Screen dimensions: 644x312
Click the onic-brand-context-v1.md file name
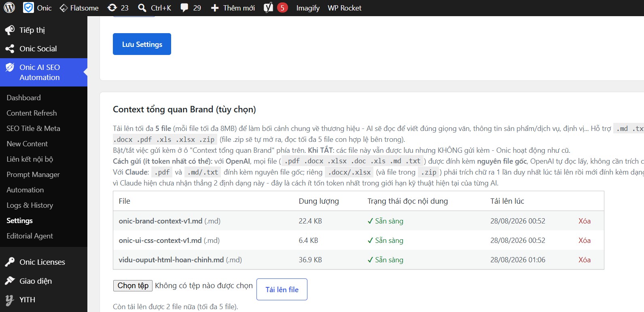161,221
